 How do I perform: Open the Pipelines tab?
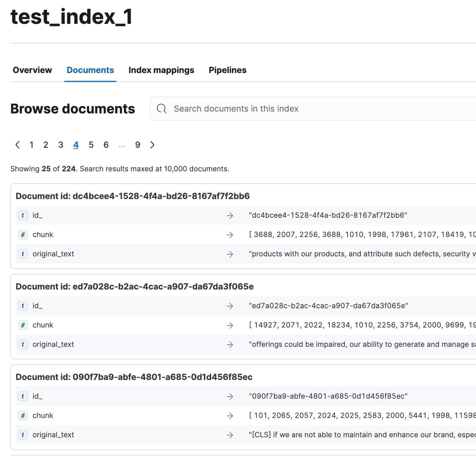click(x=227, y=70)
